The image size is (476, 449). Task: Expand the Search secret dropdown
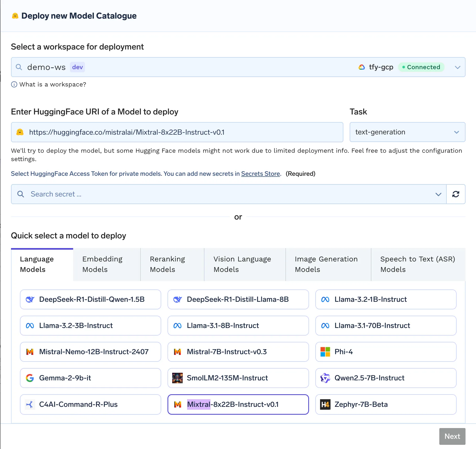click(x=438, y=194)
